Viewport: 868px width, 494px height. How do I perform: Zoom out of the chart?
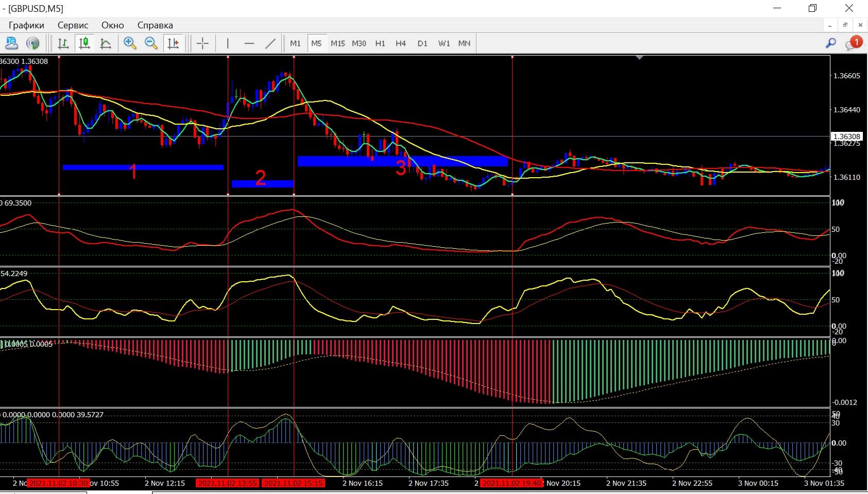coord(151,43)
